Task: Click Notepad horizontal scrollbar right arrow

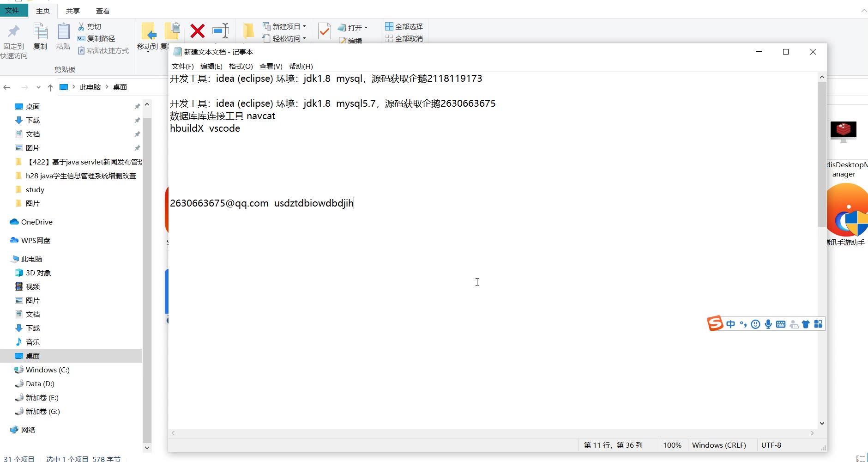Action: [x=813, y=433]
